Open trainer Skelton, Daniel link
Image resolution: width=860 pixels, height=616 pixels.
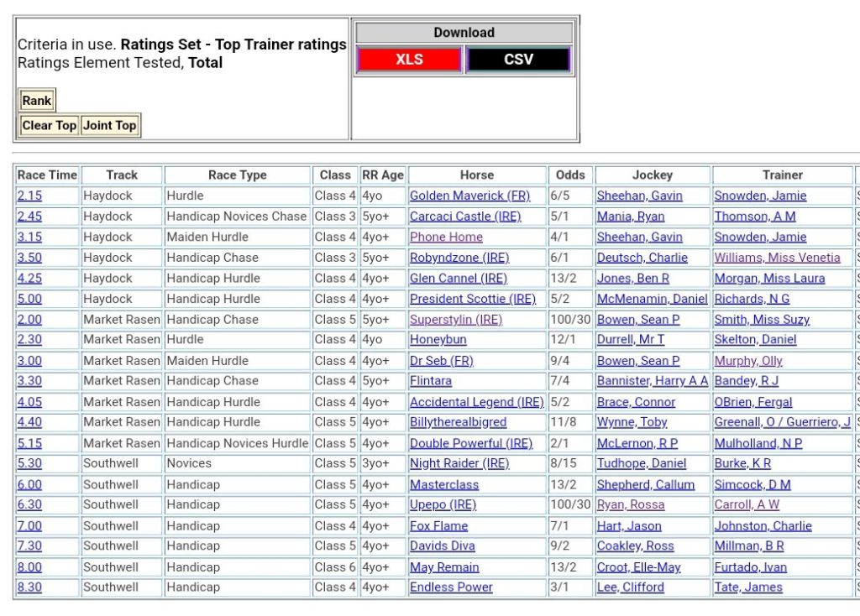pyautogui.click(x=755, y=340)
